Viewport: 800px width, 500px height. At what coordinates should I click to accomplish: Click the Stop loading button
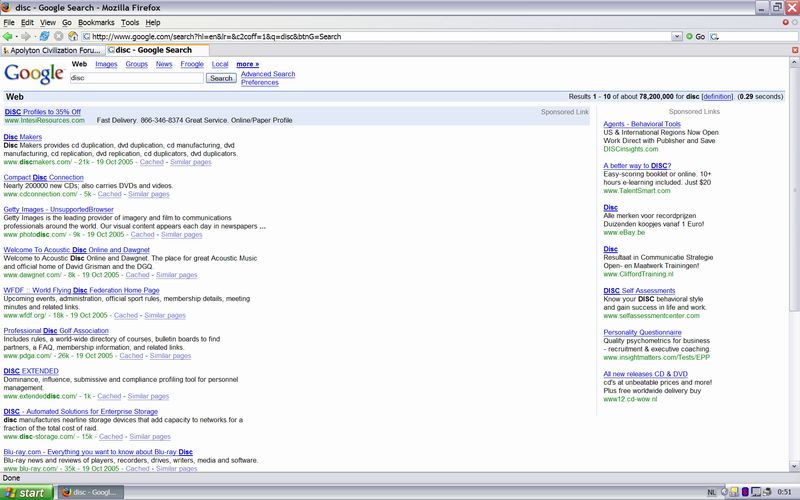point(59,36)
